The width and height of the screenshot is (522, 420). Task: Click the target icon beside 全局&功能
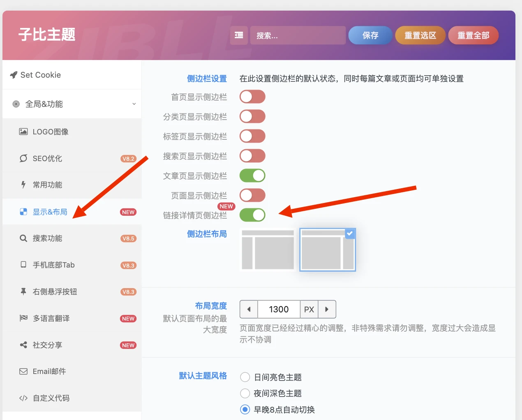pos(16,104)
